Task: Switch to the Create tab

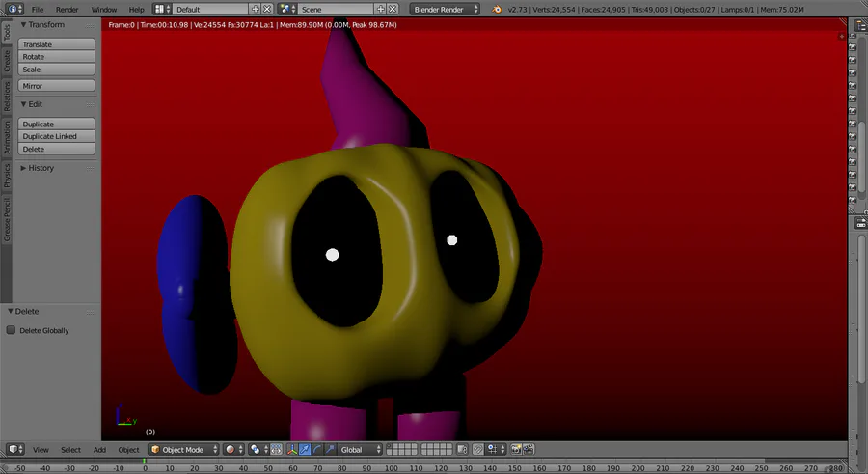Action: 7,61
